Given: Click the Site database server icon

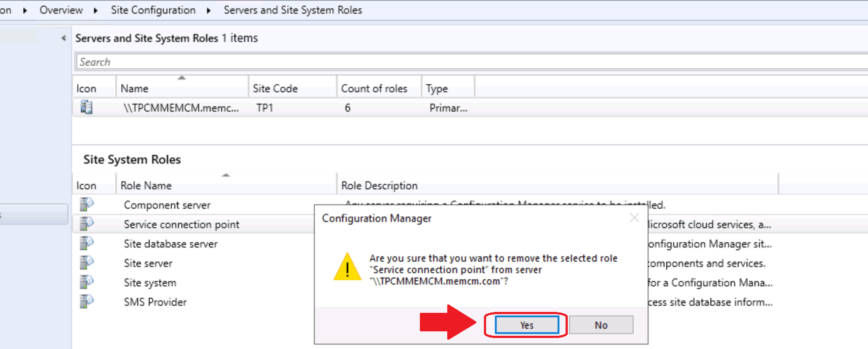Looking at the screenshot, I should coord(87,243).
